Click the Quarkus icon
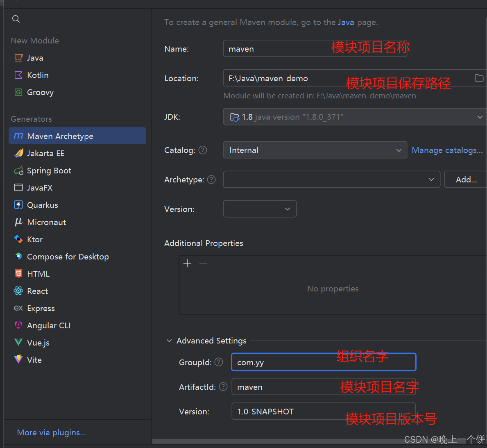Screen dimensions: 487x448 click(x=18, y=205)
